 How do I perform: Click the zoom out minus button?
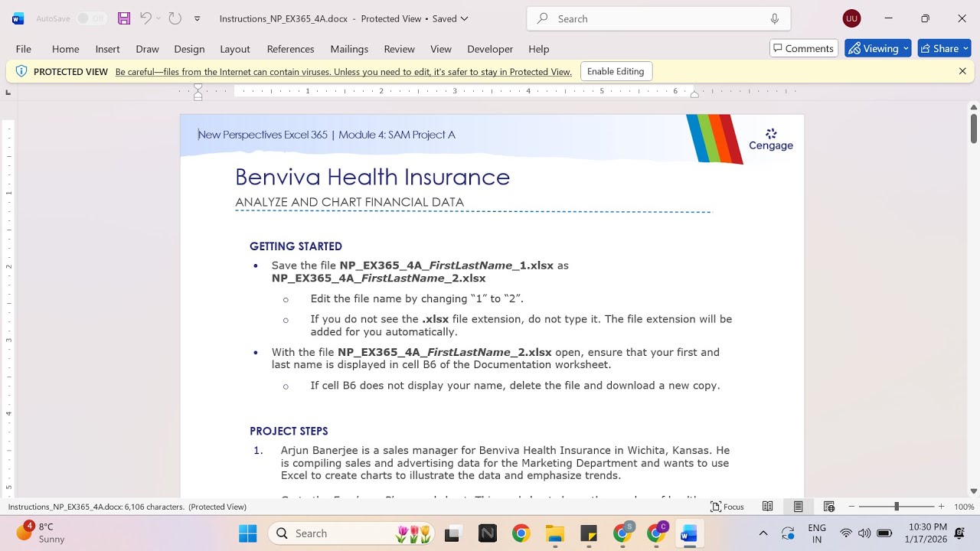point(851,507)
